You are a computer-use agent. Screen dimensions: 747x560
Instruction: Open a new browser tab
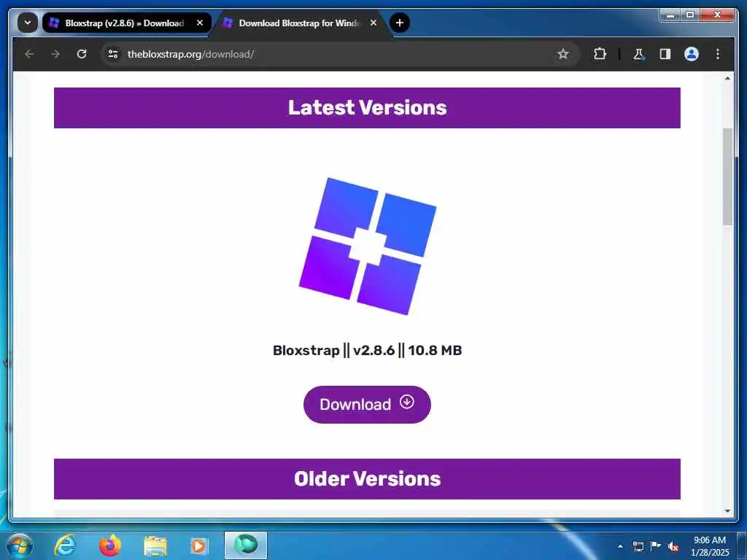tap(400, 23)
